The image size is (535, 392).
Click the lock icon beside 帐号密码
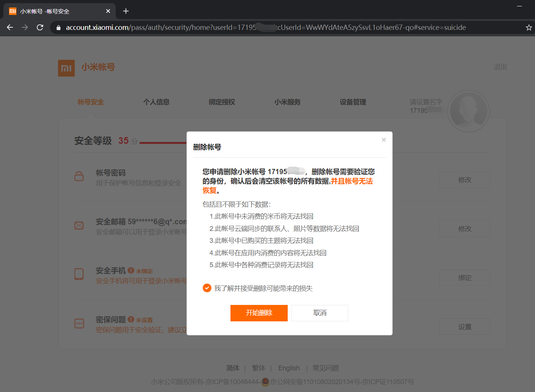click(79, 177)
